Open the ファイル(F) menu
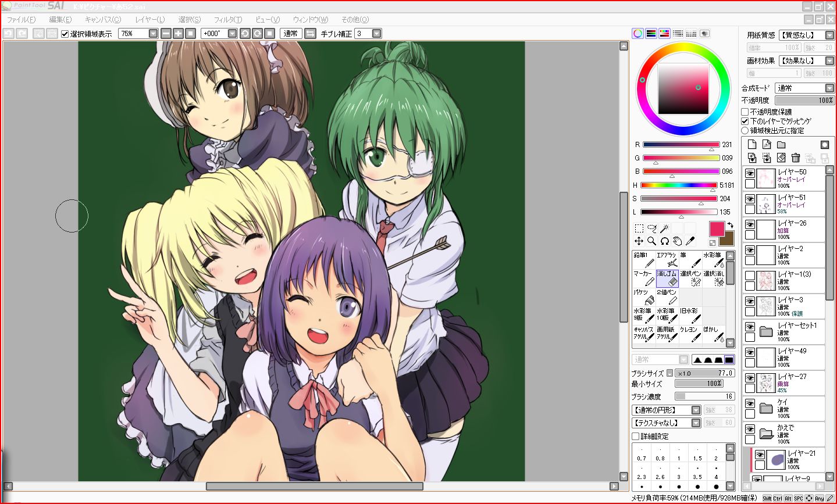Image resolution: width=837 pixels, height=504 pixels. click(21, 20)
